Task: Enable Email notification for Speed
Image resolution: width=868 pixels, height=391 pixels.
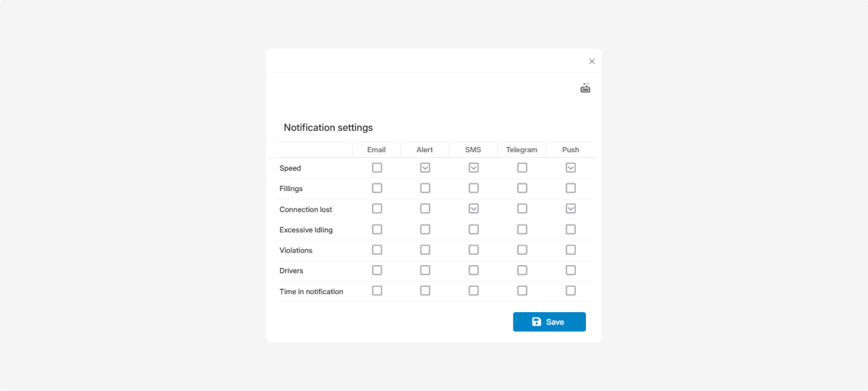Action: point(377,168)
